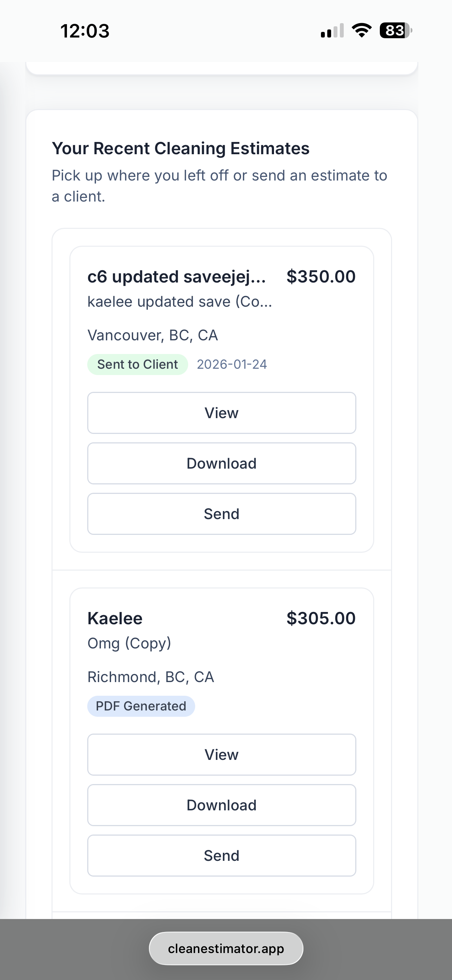Open the cleanestimator.app address bar
Image resolution: width=452 pixels, height=980 pixels.
pos(226,948)
